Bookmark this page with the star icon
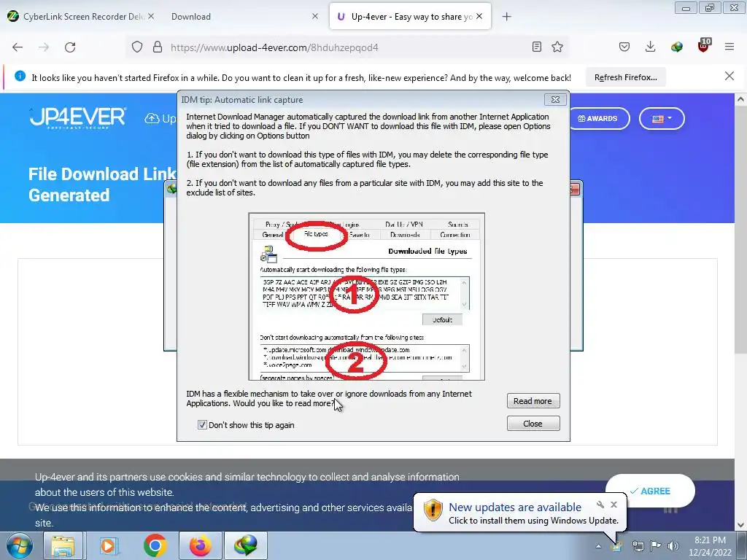Image resolution: width=747 pixels, height=560 pixels. click(557, 47)
